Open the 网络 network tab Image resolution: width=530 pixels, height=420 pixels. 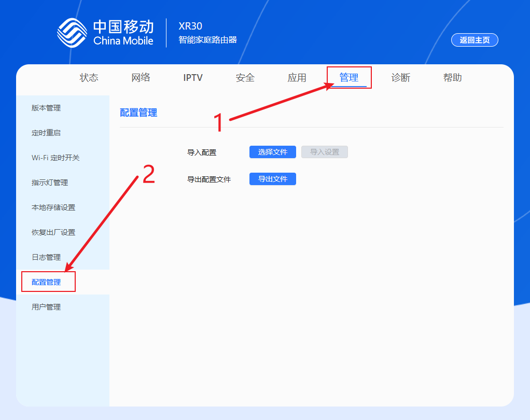(x=141, y=77)
